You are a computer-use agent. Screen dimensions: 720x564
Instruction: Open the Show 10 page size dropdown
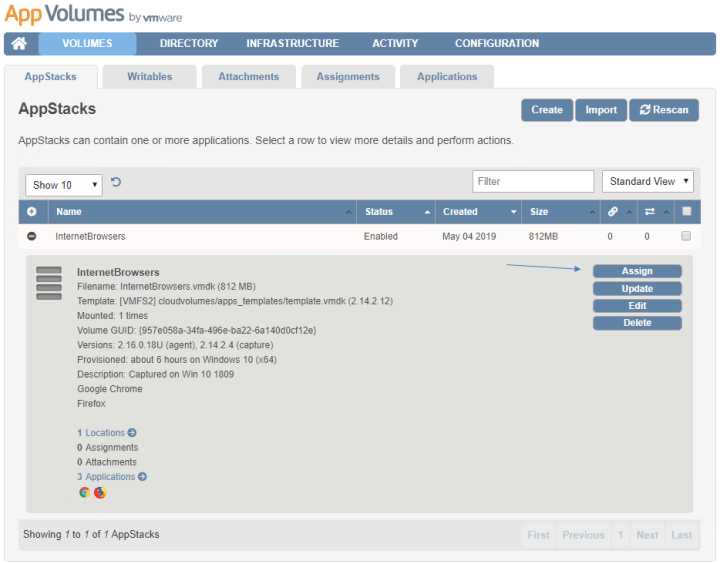[x=64, y=185]
